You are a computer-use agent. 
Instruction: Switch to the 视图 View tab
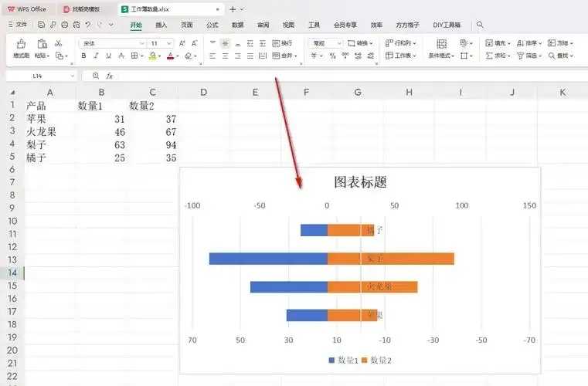tap(288, 25)
